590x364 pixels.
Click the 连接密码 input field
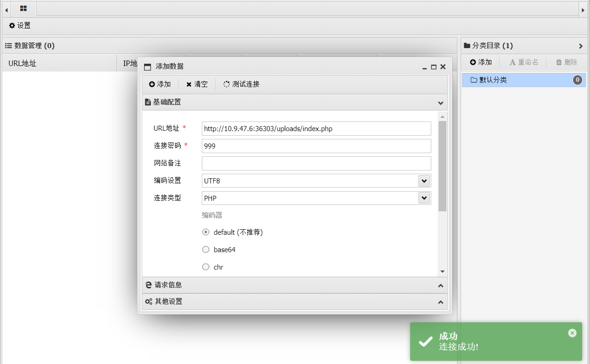(317, 146)
